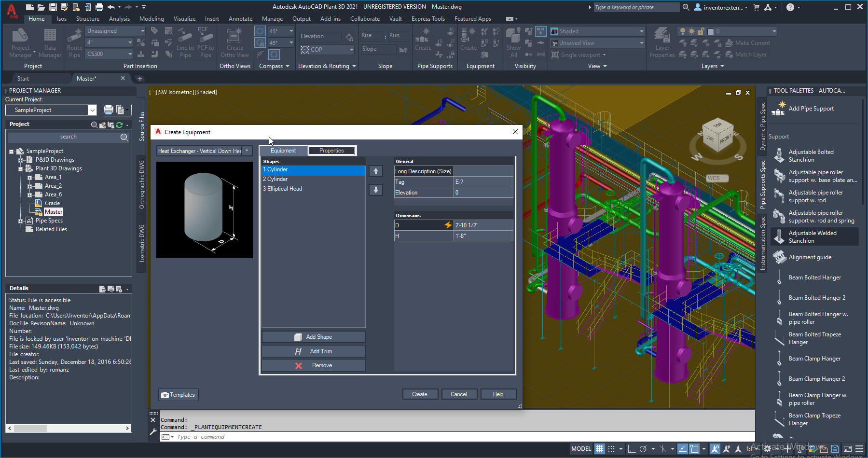Select the Add Pipe Support tool palette item
Viewport: 868px width, 458px height.
812,109
